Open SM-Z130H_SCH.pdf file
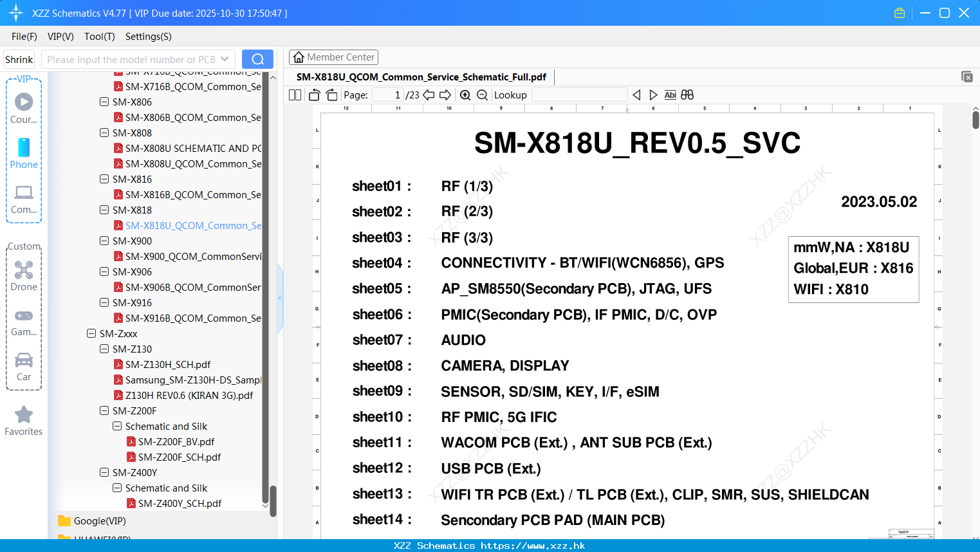 point(168,364)
